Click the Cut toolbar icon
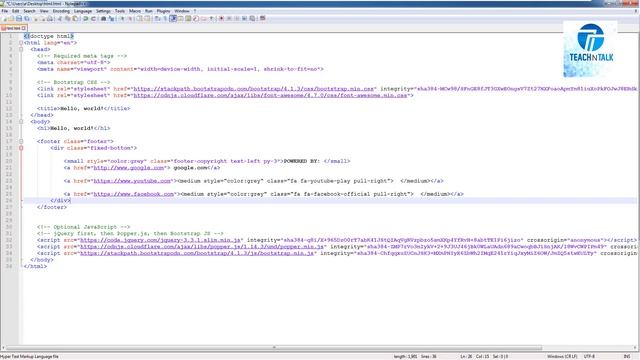 click(59, 18)
